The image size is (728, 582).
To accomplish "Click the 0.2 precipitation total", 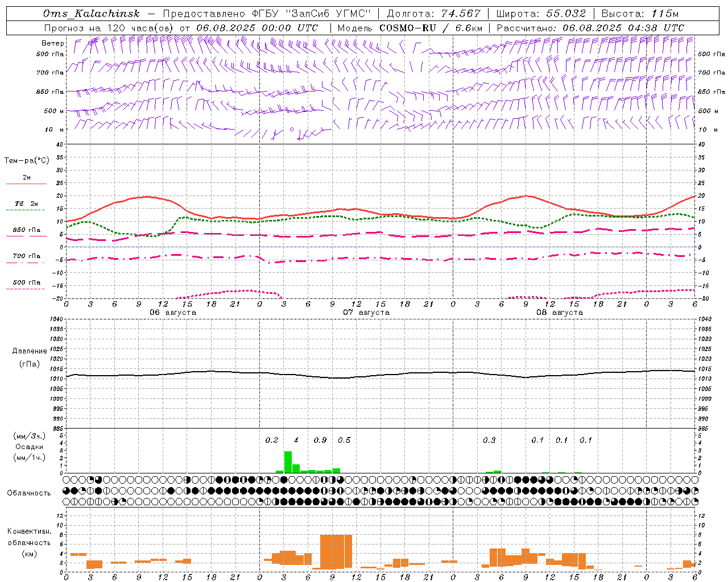I will click(272, 440).
